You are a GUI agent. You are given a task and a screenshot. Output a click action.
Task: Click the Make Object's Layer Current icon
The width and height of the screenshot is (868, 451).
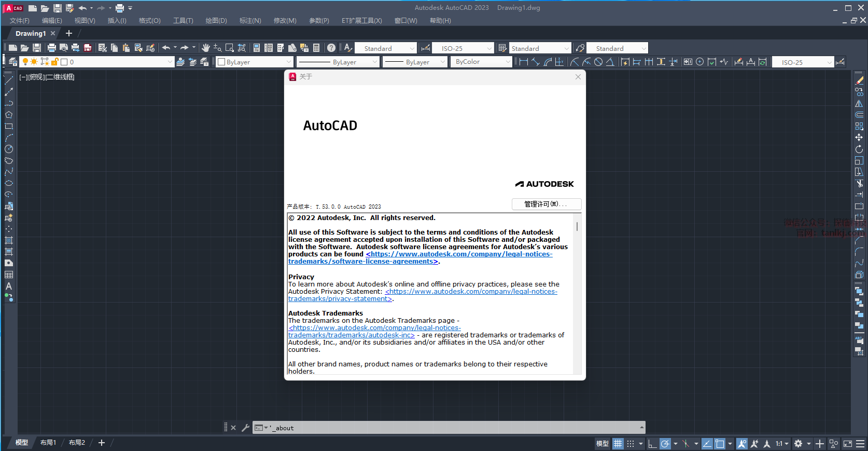tap(180, 62)
